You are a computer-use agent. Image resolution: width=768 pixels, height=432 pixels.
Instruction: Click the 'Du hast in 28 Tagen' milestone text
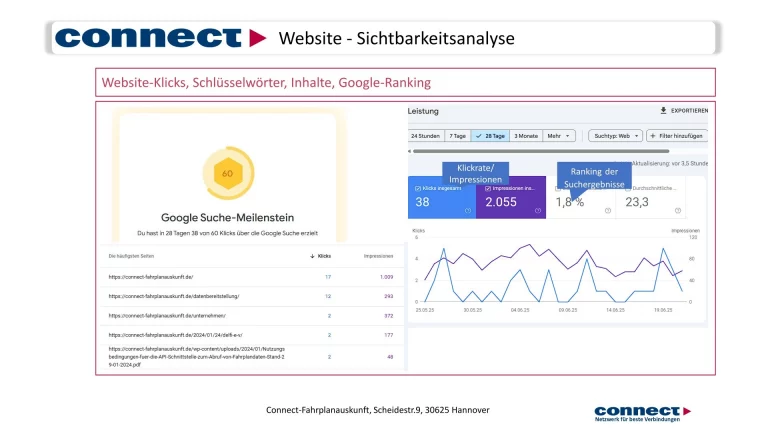click(x=227, y=233)
